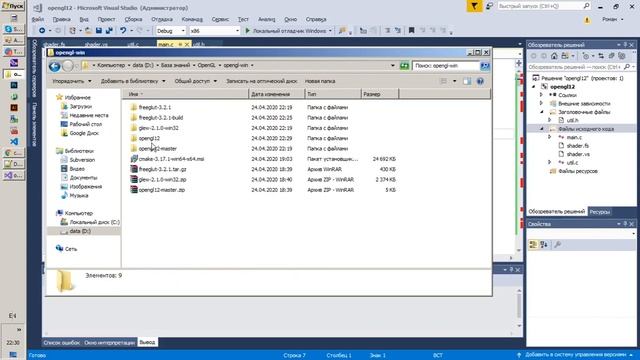Click the Alphabetical sort icon in Properties panel
Screen dimensions: 640x360
coord(544,244)
